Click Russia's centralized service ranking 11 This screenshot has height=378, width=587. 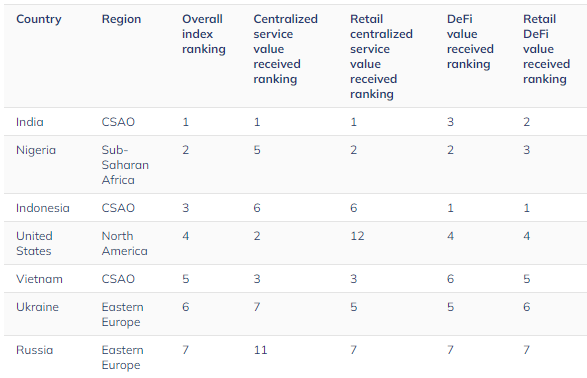pos(260,350)
